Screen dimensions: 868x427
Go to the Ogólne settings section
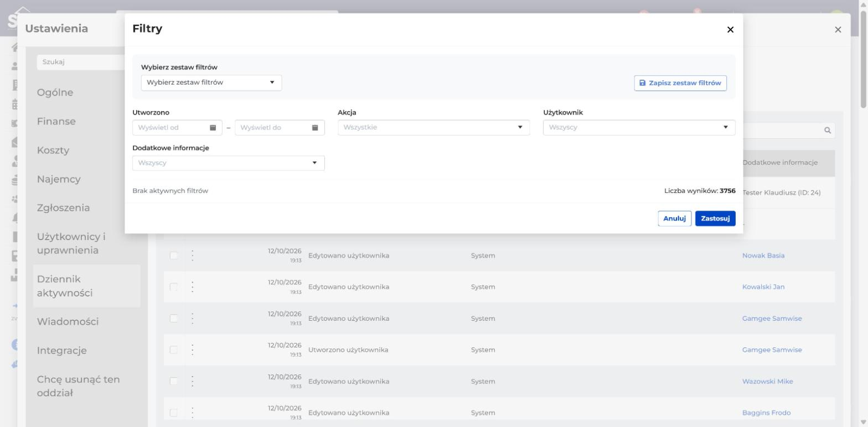[x=55, y=92]
